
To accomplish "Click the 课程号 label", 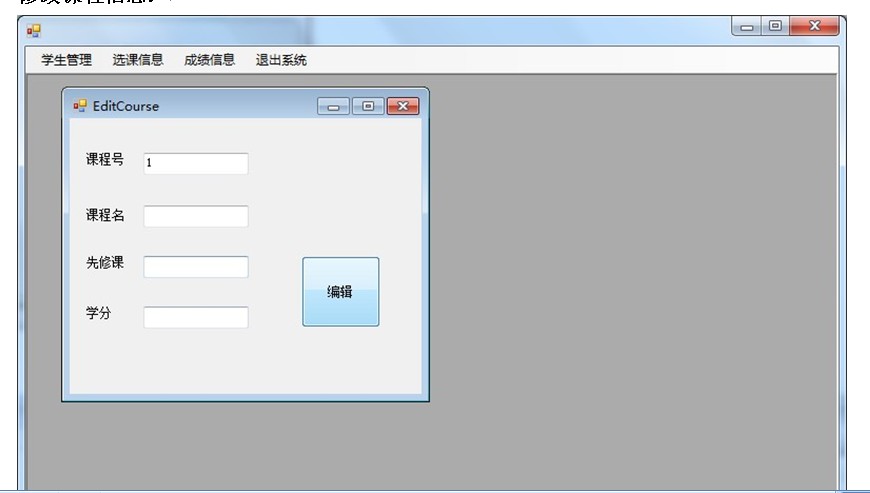I will coord(105,160).
